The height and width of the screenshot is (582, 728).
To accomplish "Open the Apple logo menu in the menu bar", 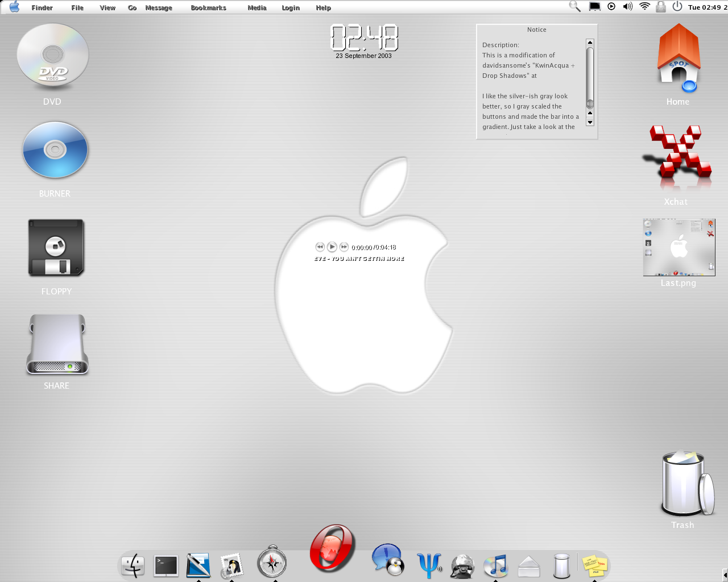I will pos(15,7).
